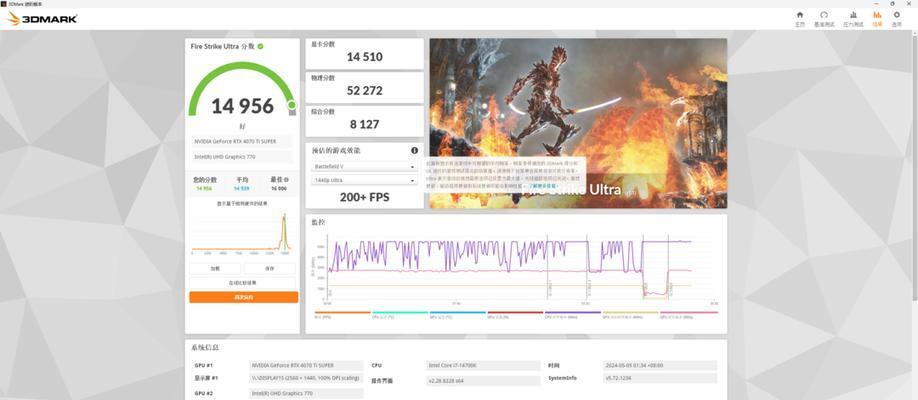
Task: Click the 14 956 main score
Action: [242, 106]
